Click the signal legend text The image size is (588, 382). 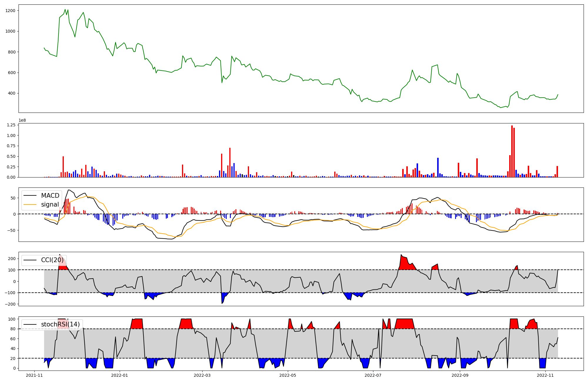[50, 205]
